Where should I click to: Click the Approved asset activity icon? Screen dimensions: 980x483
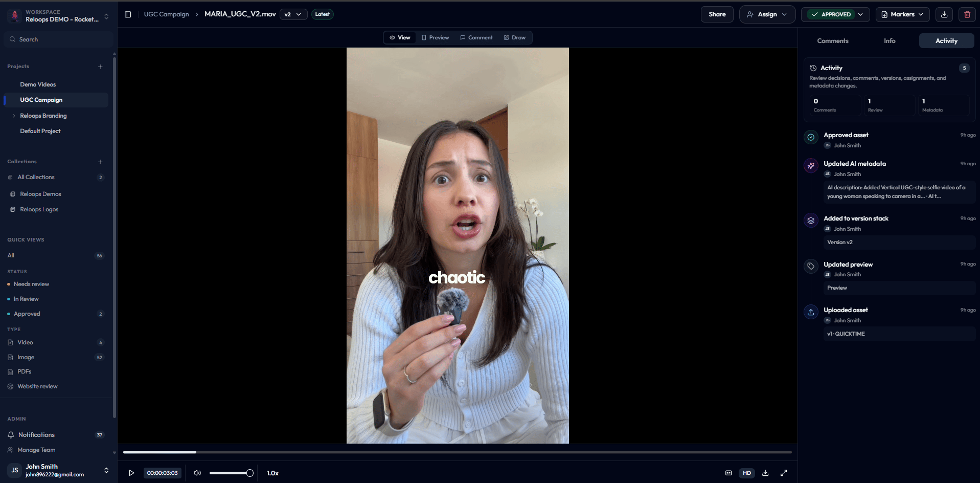tap(811, 137)
